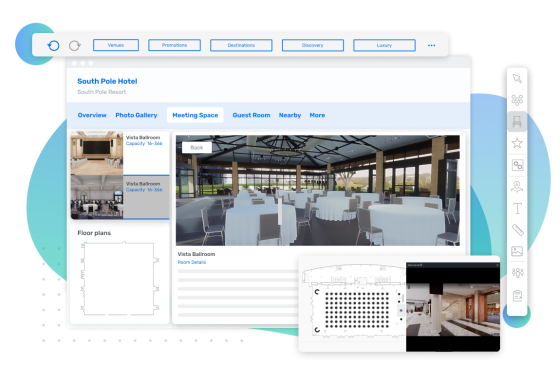The height and width of the screenshot is (365, 560).
Task: Click the South Pole Hotel title
Action: (x=107, y=81)
